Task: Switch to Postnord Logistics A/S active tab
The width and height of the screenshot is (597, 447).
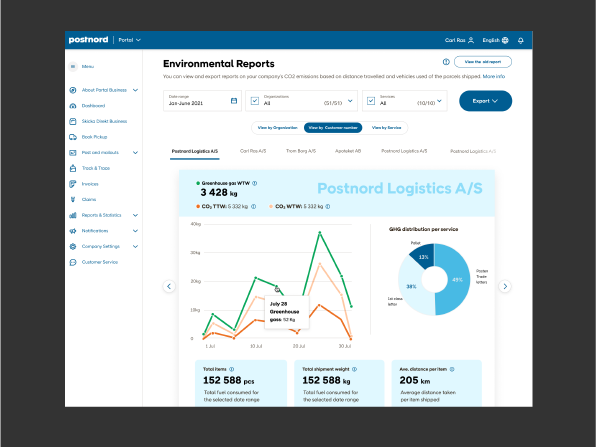Action: pyautogui.click(x=195, y=152)
